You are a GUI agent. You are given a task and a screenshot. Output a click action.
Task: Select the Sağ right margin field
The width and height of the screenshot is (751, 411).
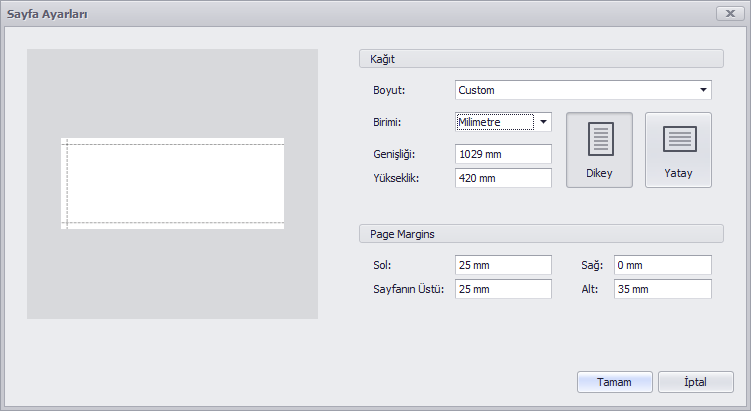pyautogui.click(x=663, y=265)
